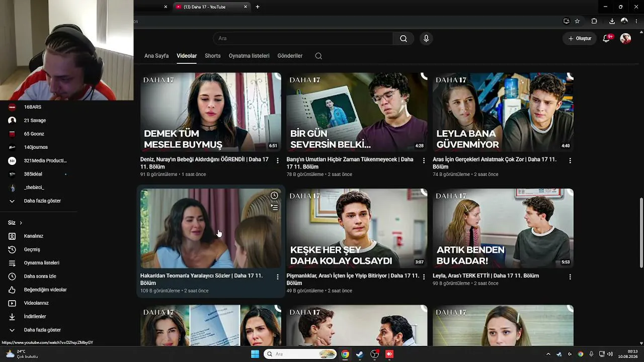Open OBS Studio from the taskbar

tap(374, 354)
